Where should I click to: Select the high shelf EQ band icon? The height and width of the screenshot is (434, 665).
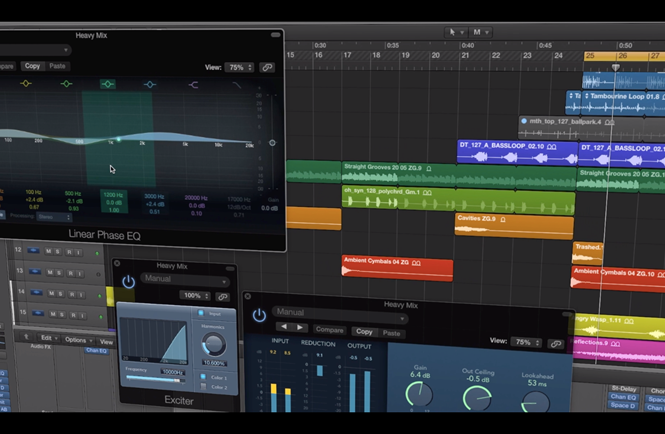(193, 85)
